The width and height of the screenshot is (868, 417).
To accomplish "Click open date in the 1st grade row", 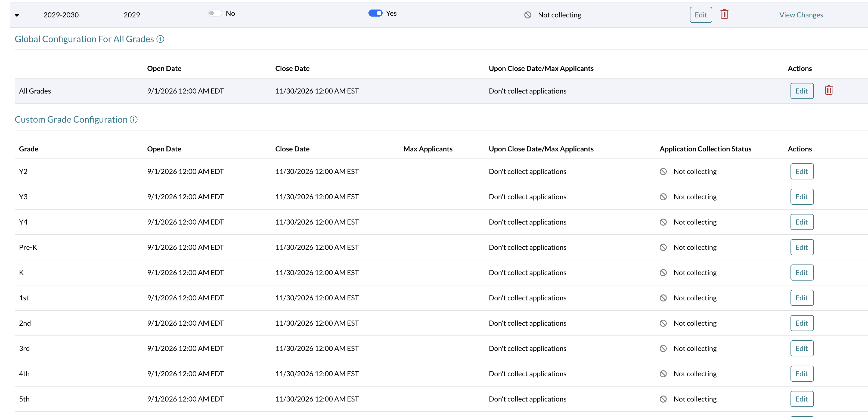I will (185, 298).
